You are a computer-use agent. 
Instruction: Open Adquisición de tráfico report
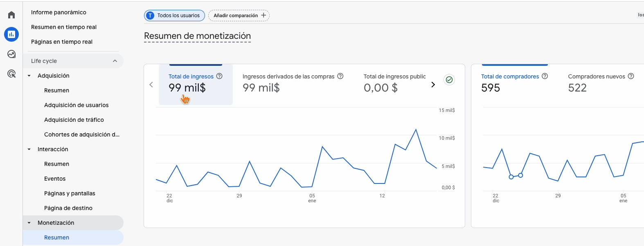point(74,120)
